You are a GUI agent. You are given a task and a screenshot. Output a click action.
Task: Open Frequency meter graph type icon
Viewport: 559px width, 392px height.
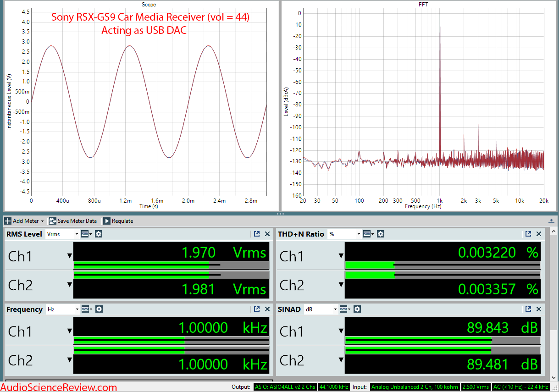click(x=86, y=309)
